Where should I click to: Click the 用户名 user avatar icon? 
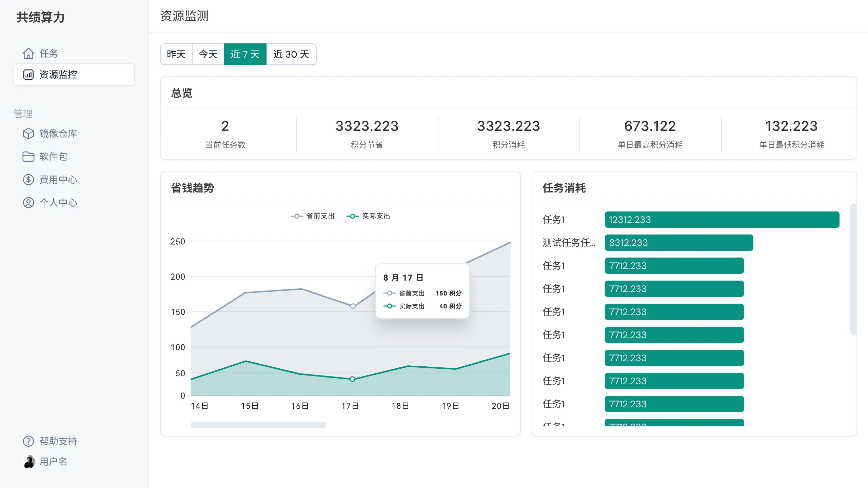[28, 462]
